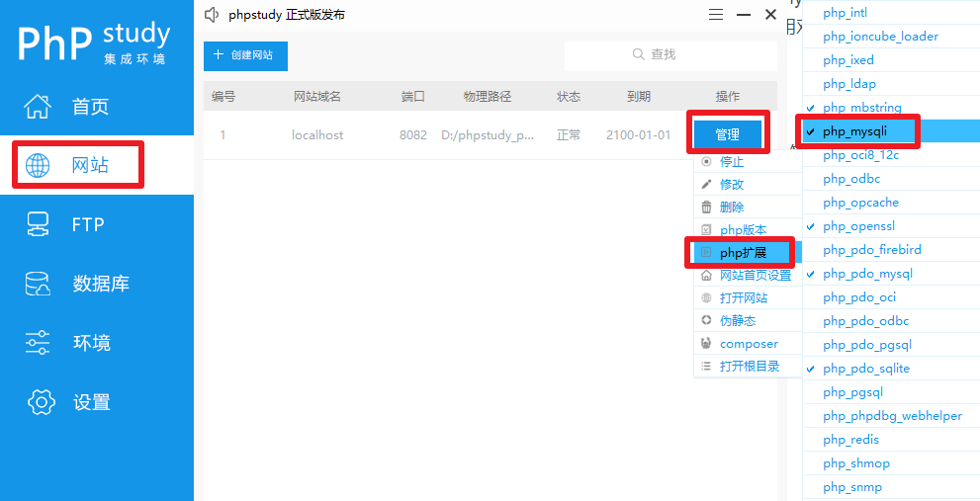The image size is (980, 501).
Task: Click port 8082 cell
Action: (x=413, y=135)
